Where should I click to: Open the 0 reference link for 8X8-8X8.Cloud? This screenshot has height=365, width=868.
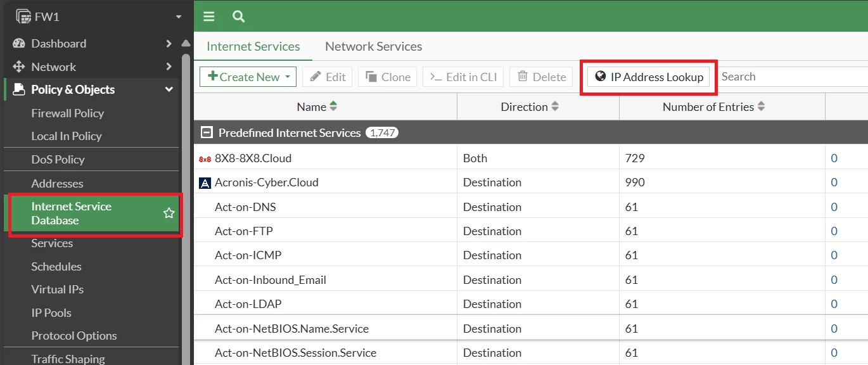tap(834, 158)
